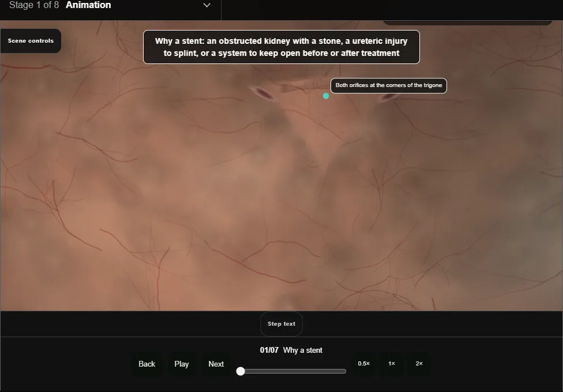Click the step progress slider track

[291, 371]
